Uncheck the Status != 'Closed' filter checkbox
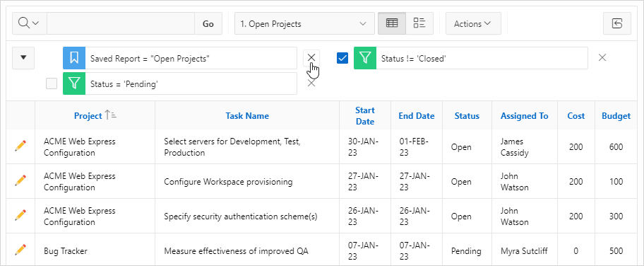The height and width of the screenshot is (266, 644). [342, 58]
